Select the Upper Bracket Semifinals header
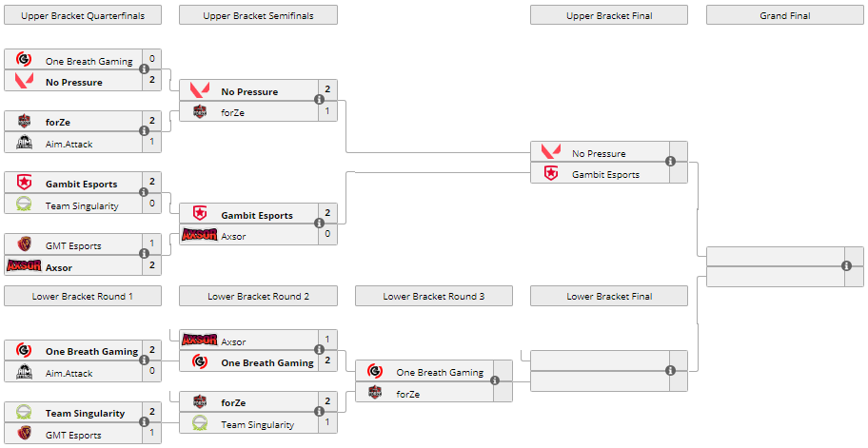The height and width of the screenshot is (448, 868). click(258, 15)
